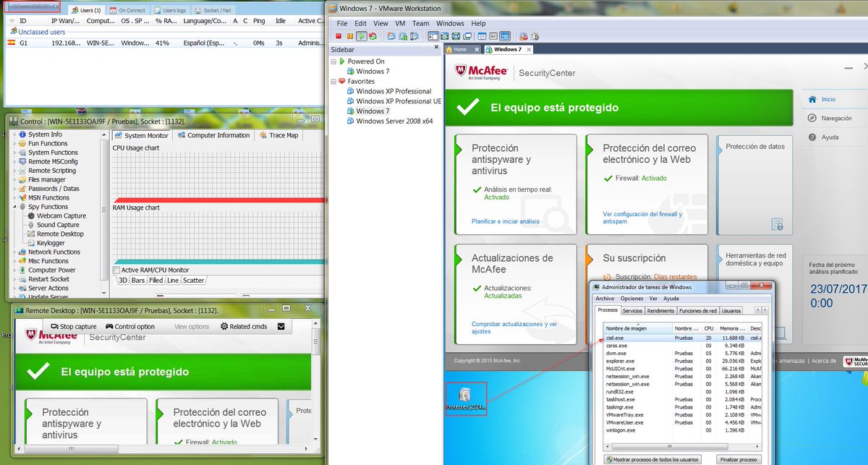Open the Users logs tab
The width and height of the screenshot is (868, 465).
170,11
